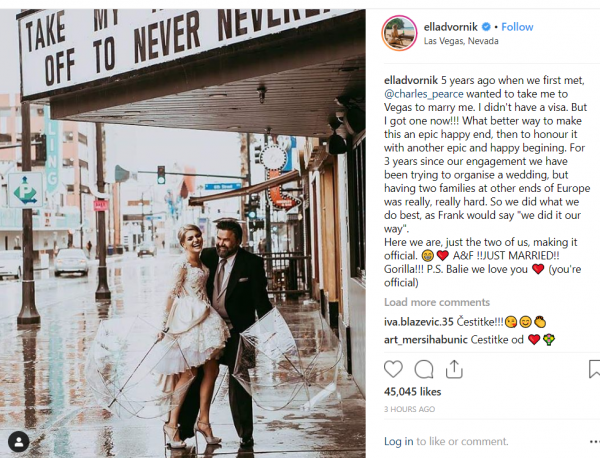Follow elladvornik
The height and width of the screenshot is (458, 600).
pos(517,27)
